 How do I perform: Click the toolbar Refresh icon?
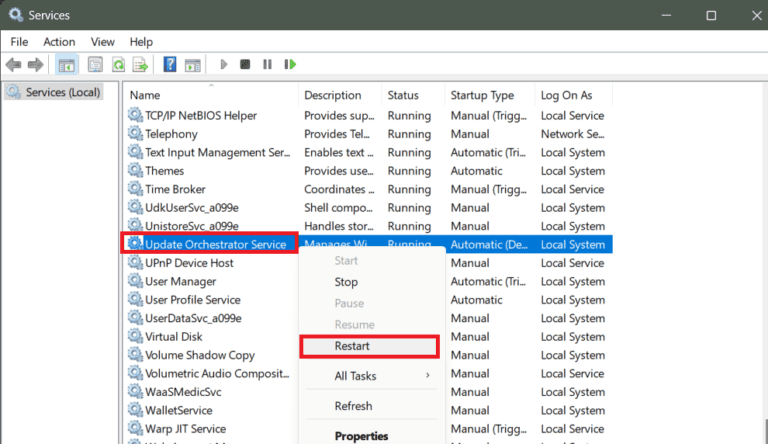tap(118, 65)
